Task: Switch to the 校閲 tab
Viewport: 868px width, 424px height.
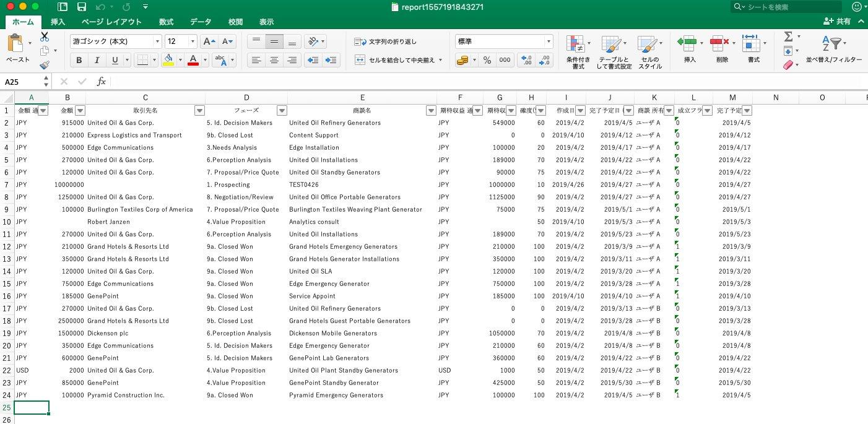Action: [x=235, y=22]
